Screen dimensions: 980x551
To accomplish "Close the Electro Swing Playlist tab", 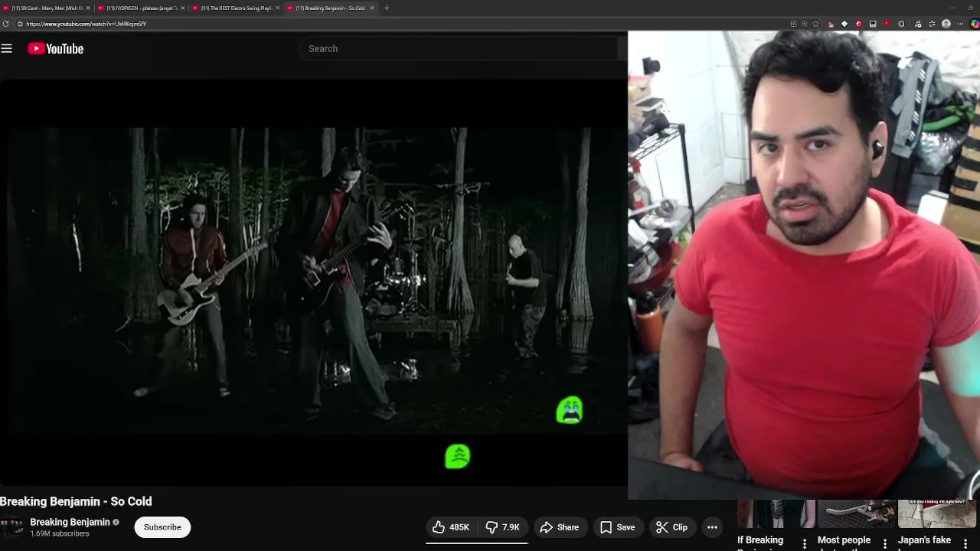I will (277, 8).
